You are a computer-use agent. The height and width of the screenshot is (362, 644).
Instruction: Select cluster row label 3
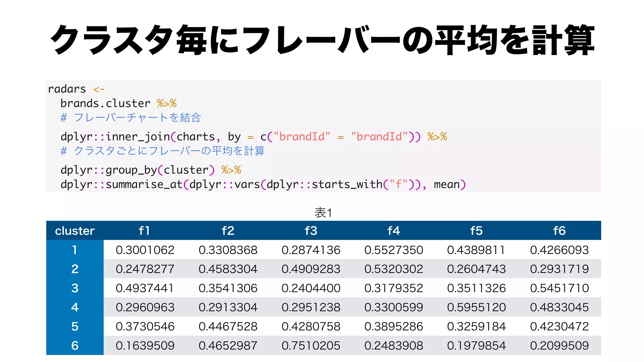click(75, 288)
